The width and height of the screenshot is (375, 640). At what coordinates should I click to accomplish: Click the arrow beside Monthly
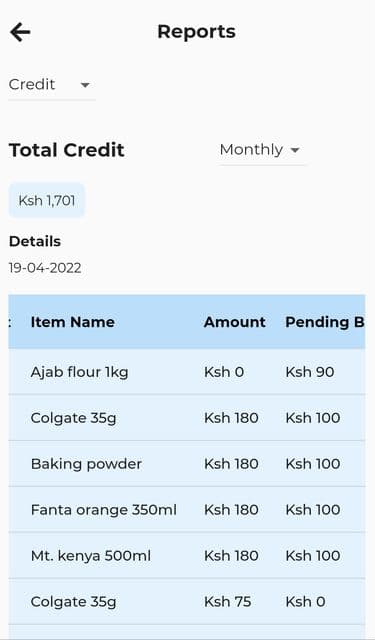pyautogui.click(x=295, y=150)
